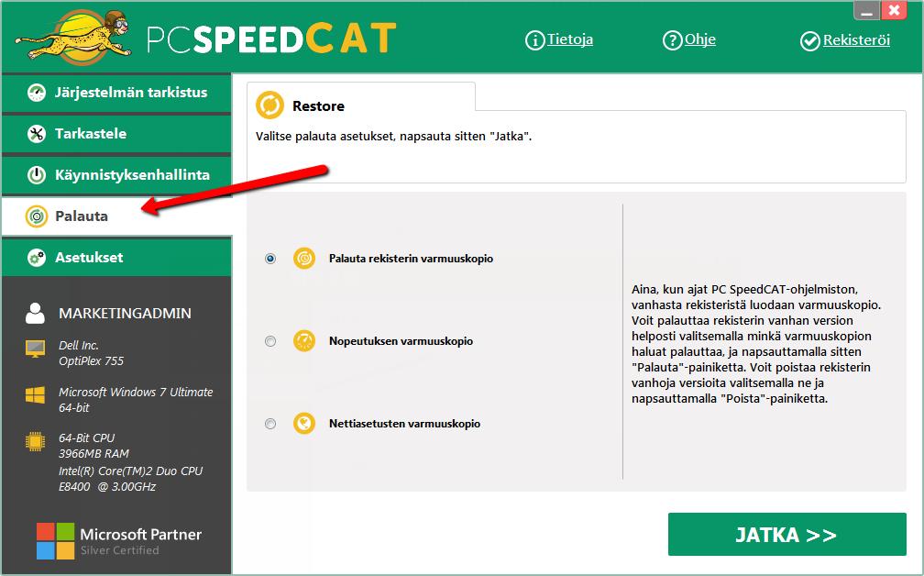This screenshot has height=576, width=924.
Task: Open Järjestelmän tarkistus section
Action: click(116, 93)
